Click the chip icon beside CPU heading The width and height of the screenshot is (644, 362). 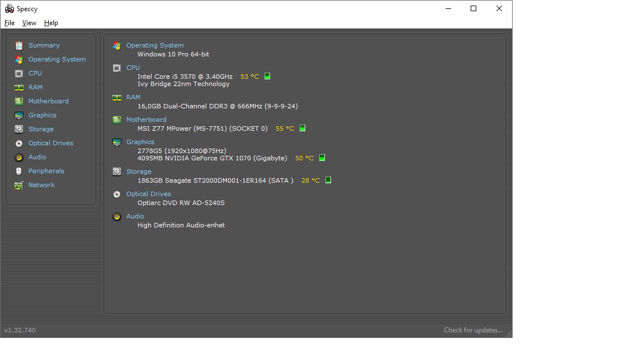point(117,68)
